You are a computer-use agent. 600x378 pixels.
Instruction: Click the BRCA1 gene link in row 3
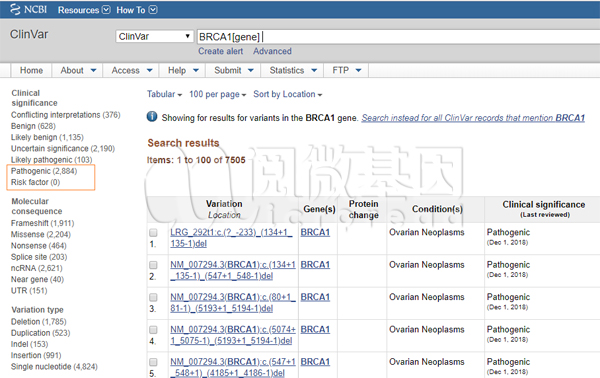[315, 297]
